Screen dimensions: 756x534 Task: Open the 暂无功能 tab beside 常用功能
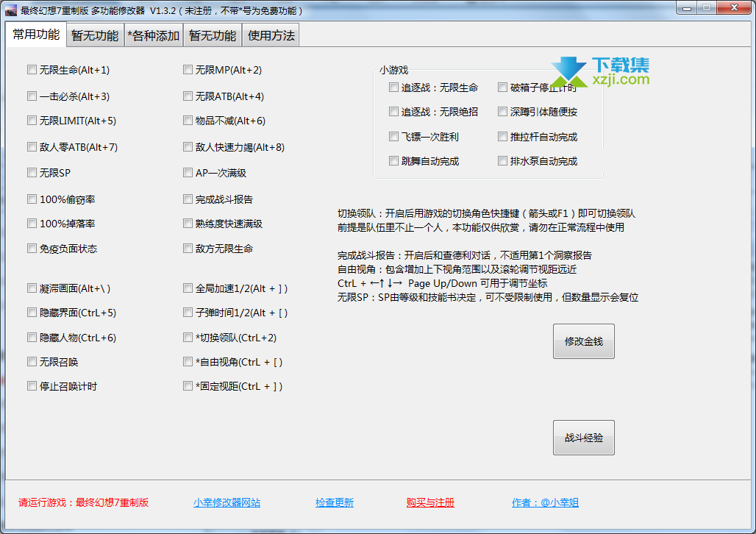(x=95, y=36)
